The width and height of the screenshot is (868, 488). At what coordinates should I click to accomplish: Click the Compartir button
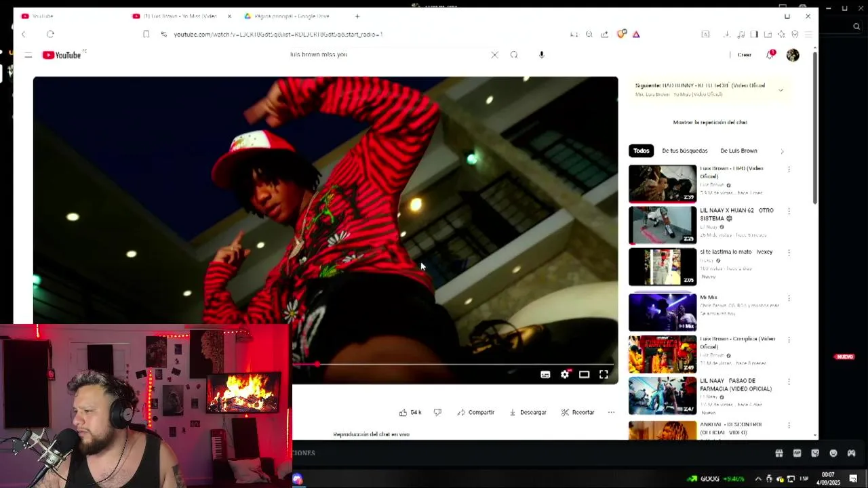point(475,412)
